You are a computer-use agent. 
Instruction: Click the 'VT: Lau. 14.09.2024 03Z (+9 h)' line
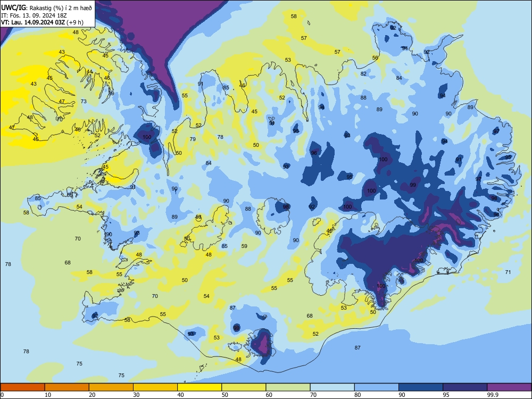[42, 22]
